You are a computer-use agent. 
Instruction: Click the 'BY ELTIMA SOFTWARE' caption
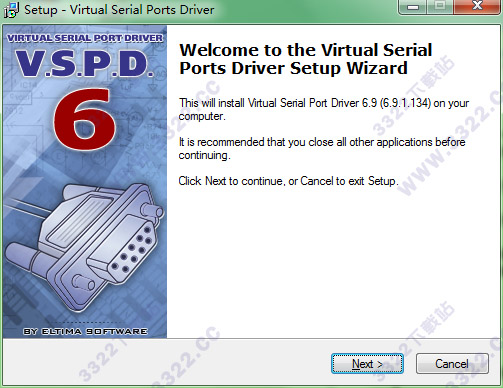coord(85,331)
